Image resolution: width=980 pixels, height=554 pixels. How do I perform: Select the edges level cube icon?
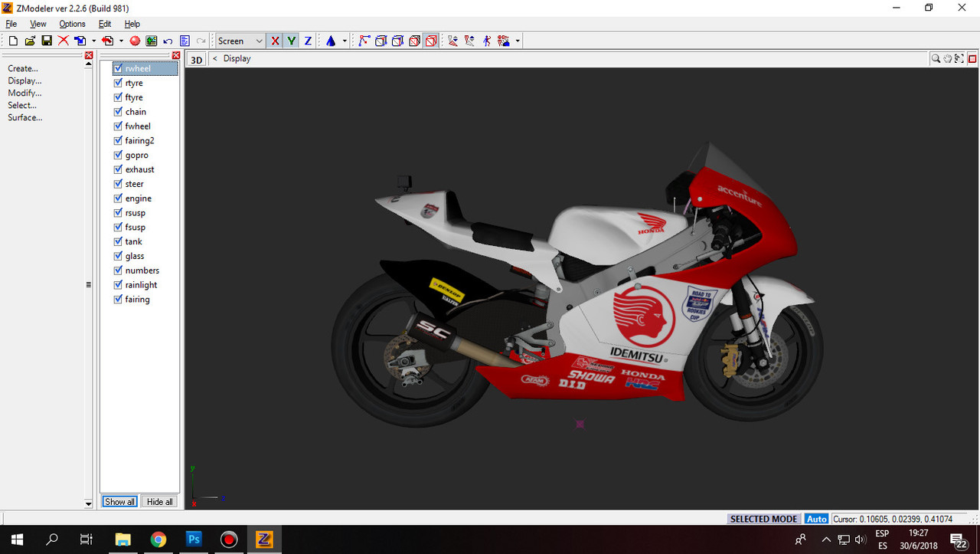[381, 41]
